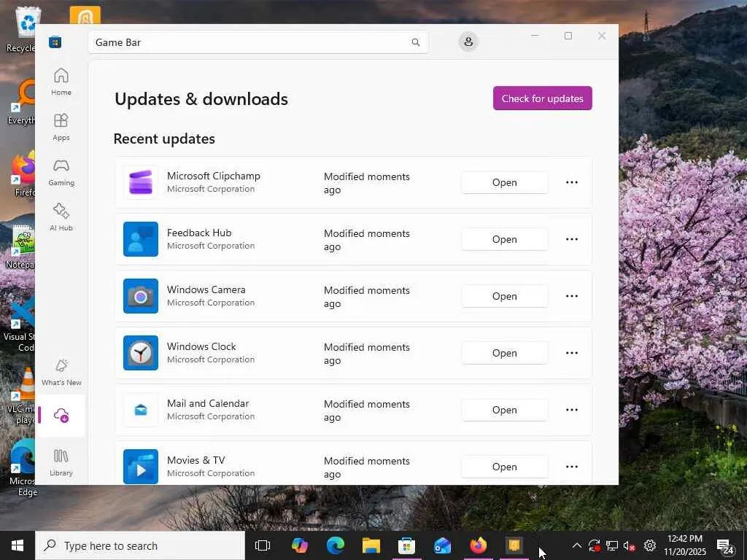Screen dimensions: 747x560
Task: Open Mail and Calendar via Open button
Action: point(505,410)
